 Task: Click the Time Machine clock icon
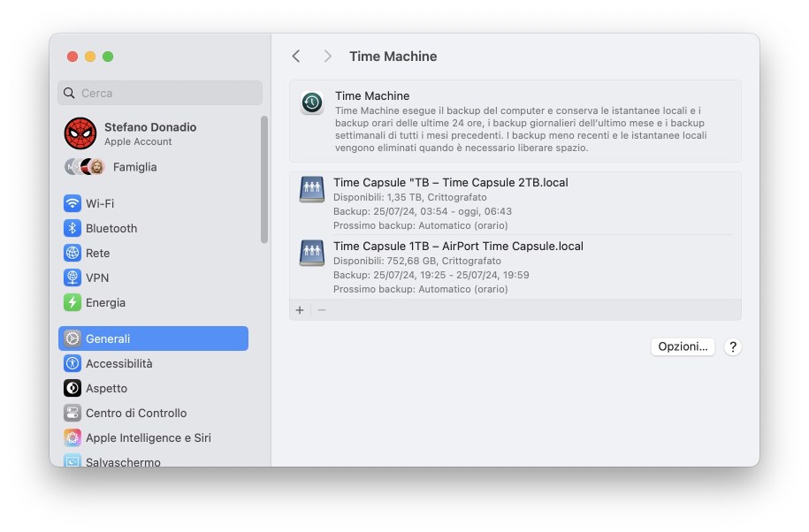312,103
